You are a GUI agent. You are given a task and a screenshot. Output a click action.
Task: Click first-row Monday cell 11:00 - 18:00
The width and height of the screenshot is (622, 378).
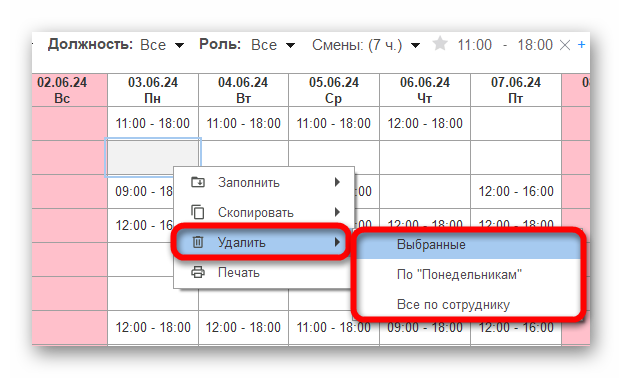(x=153, y=123)
